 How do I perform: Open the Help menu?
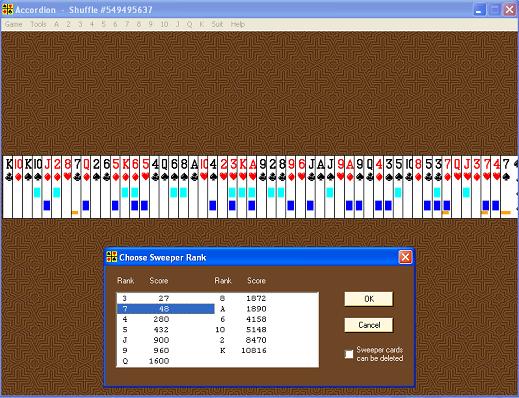tap(238, 24)
